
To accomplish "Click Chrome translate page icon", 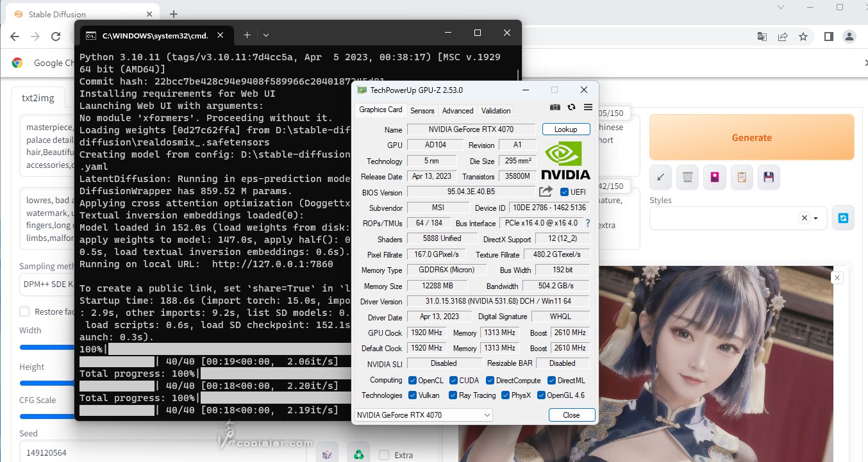I will pos(762,37).
